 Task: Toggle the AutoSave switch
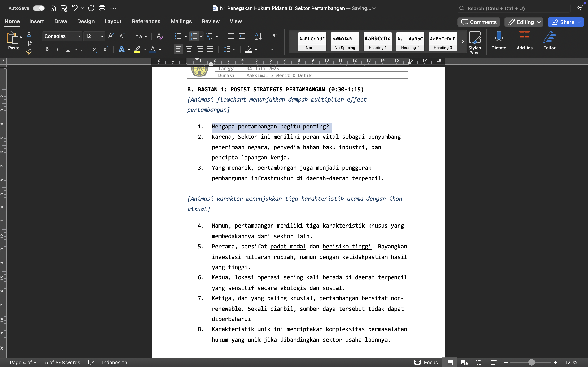pyautogui.click(x=39, y=8)
